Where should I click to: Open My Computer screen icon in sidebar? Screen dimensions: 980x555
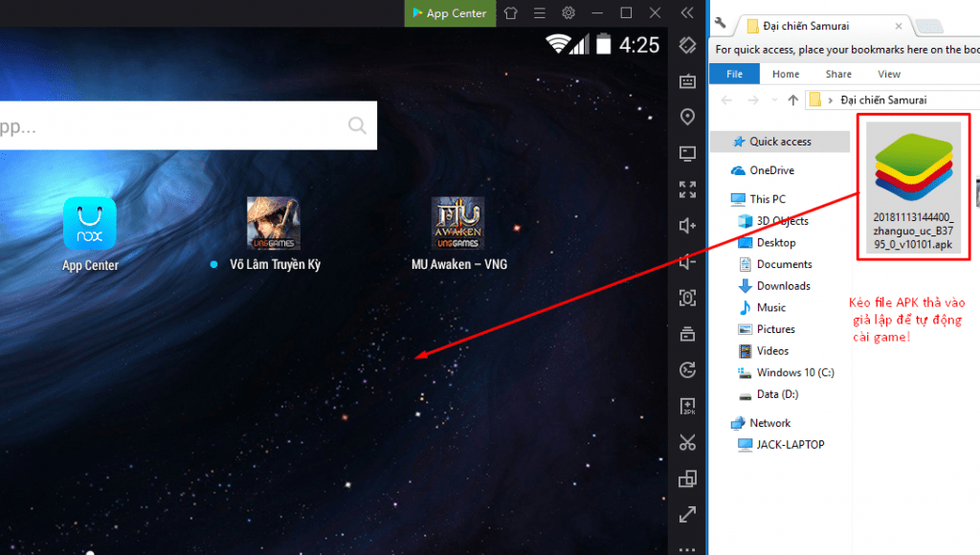[687, 153]
